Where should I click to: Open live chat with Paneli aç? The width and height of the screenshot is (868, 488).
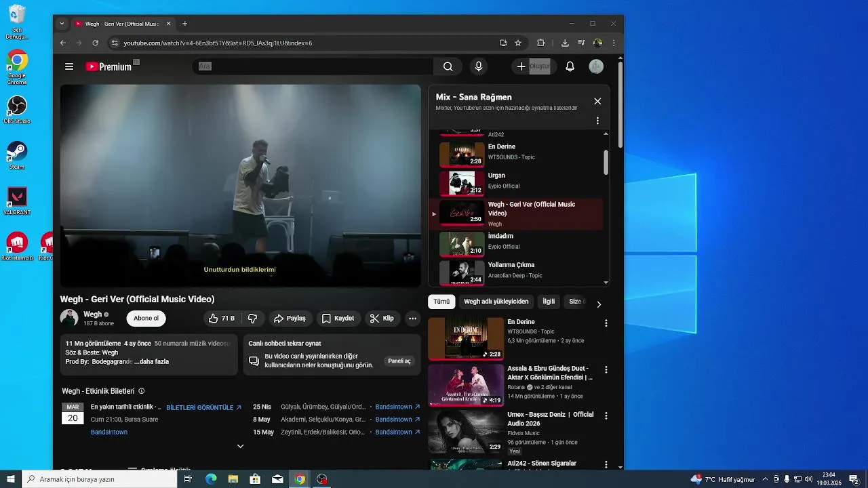pos(399,361)
